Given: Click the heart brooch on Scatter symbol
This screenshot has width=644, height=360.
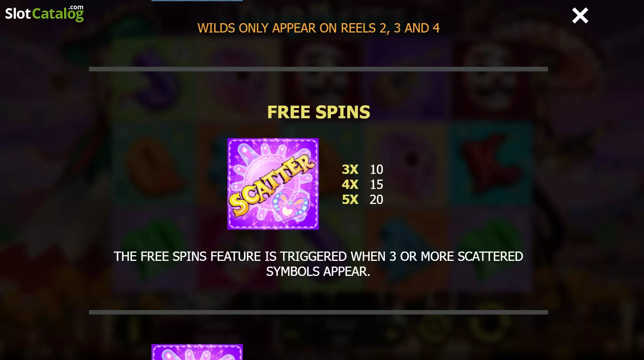Looking at the screenshot, I should coord(290,206).
